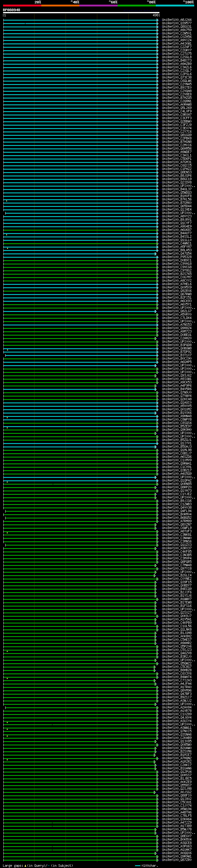Click the cyan ~100% identity legend segment

pos(175,6)
